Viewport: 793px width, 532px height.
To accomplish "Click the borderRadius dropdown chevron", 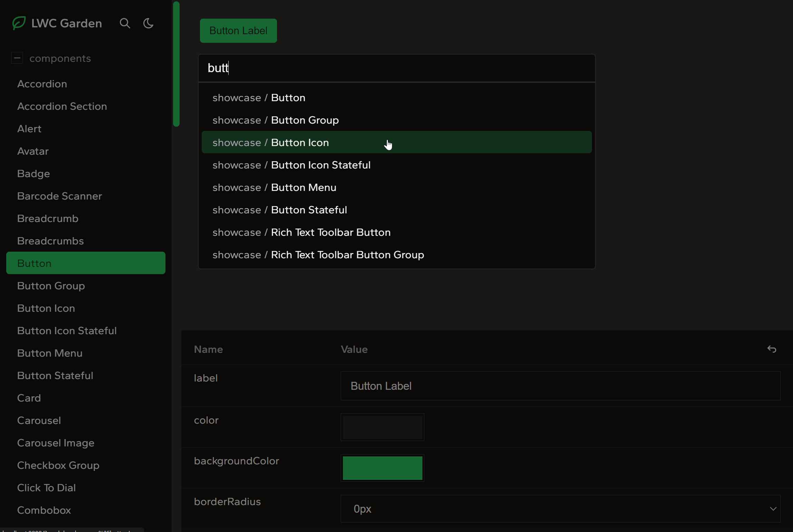I will coord(773,509).
